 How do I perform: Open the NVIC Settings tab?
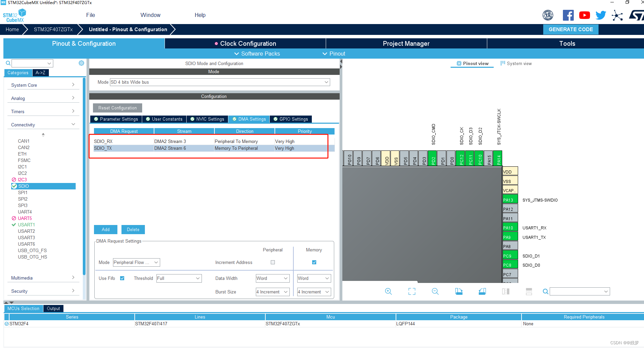click(207, 119)
